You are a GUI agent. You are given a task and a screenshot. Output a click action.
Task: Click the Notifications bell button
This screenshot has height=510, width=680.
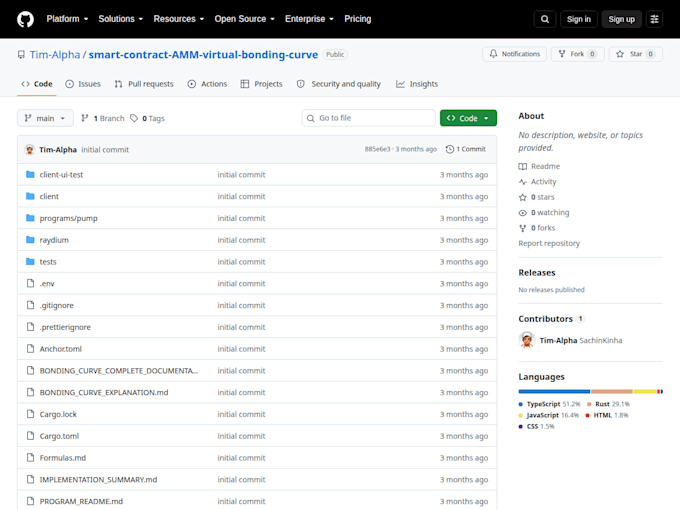[x=514, y=54]
